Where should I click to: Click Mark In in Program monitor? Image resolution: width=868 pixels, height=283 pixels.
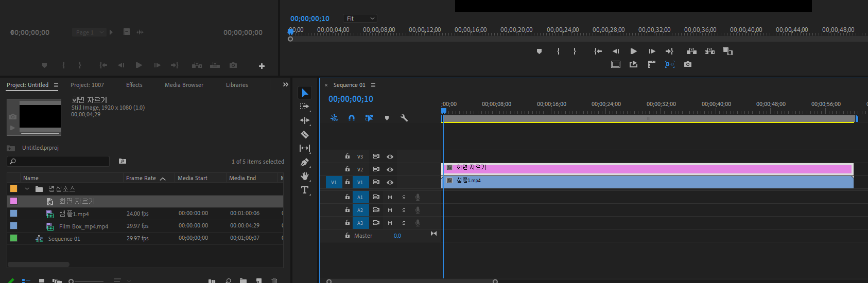coord(558,51)
